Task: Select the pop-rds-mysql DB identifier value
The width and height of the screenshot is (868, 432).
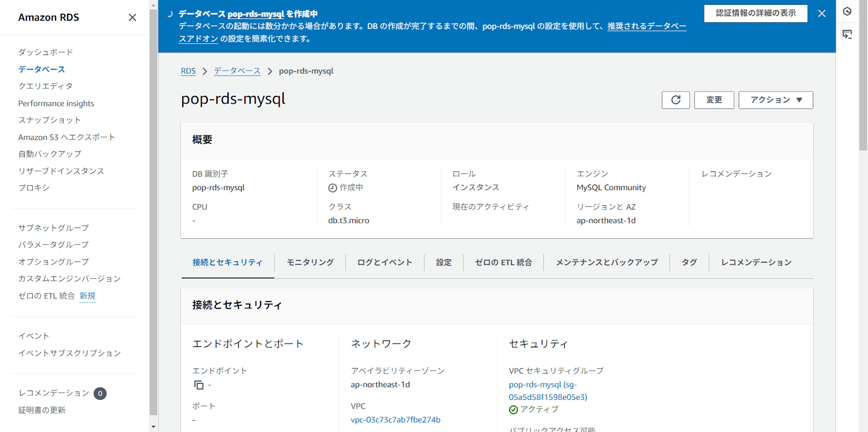Action: (218, 187)
